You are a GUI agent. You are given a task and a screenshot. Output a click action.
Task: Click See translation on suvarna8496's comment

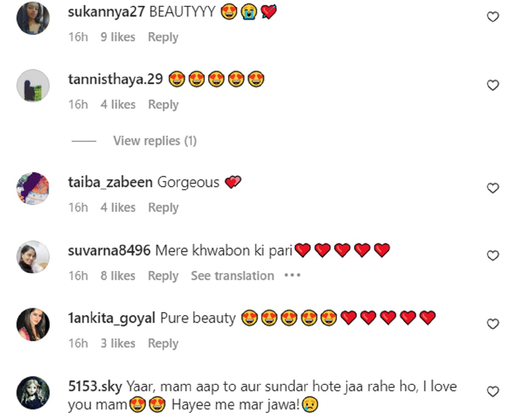(x=232, y=276)
